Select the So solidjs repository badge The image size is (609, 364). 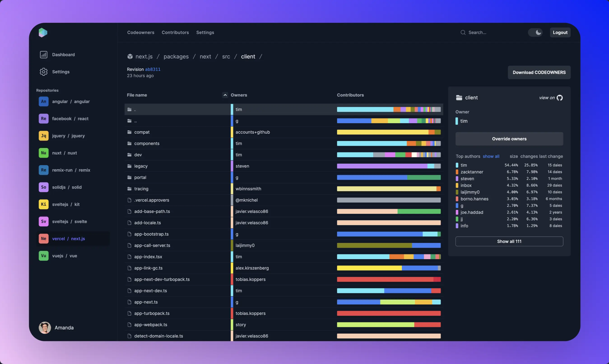tap(43, 187)
